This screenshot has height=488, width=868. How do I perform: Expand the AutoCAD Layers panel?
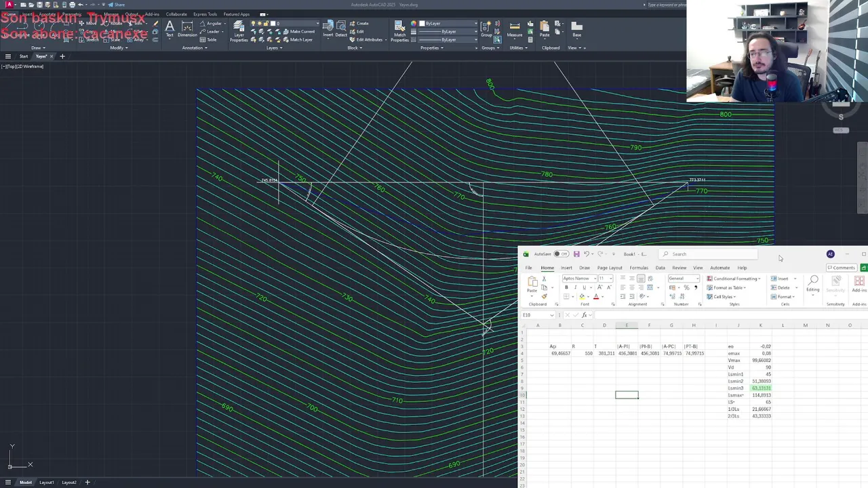[x=274, y=47]
